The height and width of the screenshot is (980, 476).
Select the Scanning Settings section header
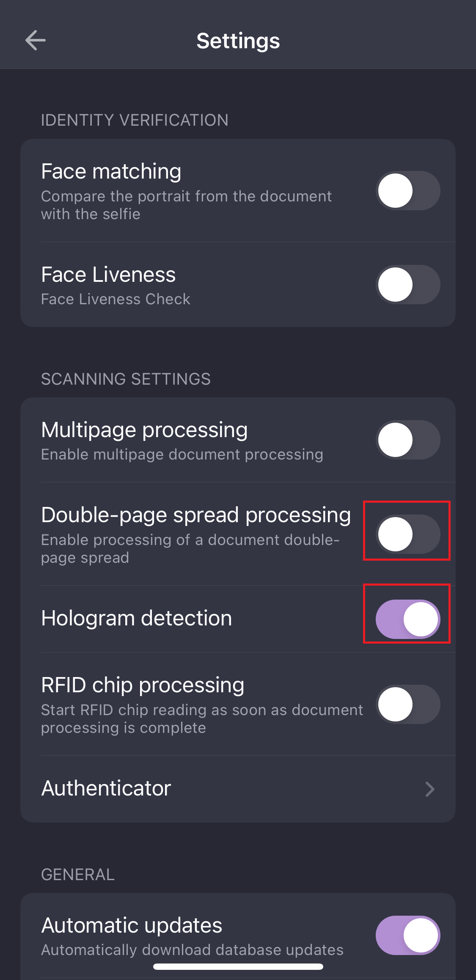pyautogui.click(x=126, y=379)
